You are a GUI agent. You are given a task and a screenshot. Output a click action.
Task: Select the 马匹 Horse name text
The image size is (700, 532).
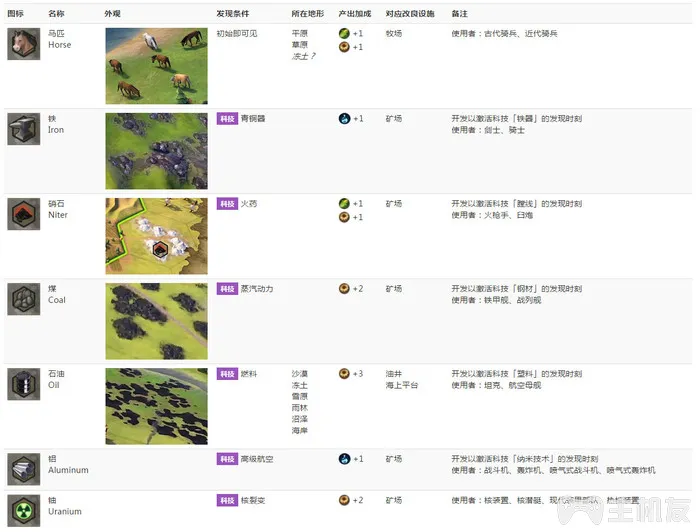[x=59, y=39]
